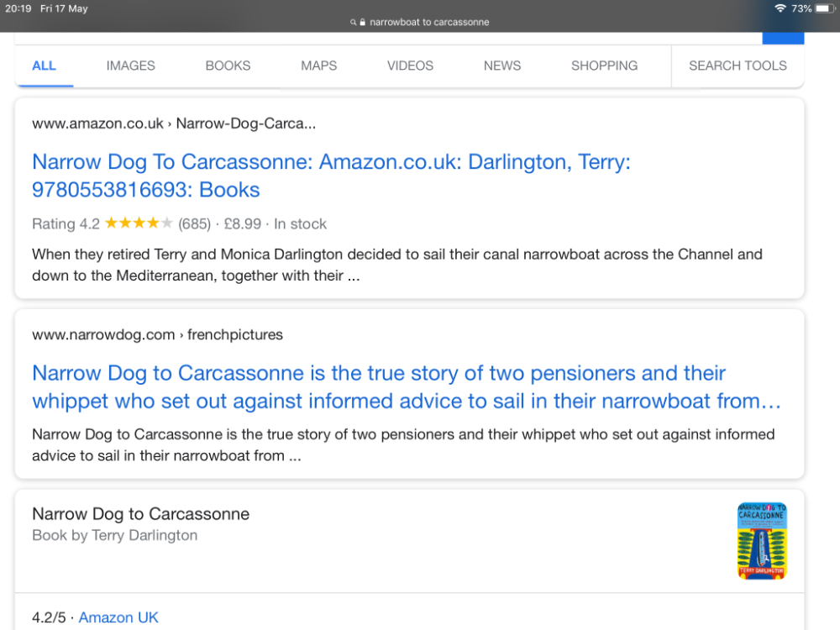The width and height of the screenshot is (840, 630).
Task: Tap the Wi-Fi status icon
Action: [x=780, y=8]
